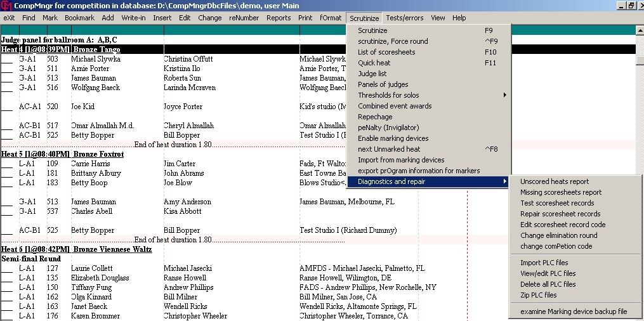The image size is (644, 321).
Task: Open View/edit PLC files
Action: coord(575,273)
